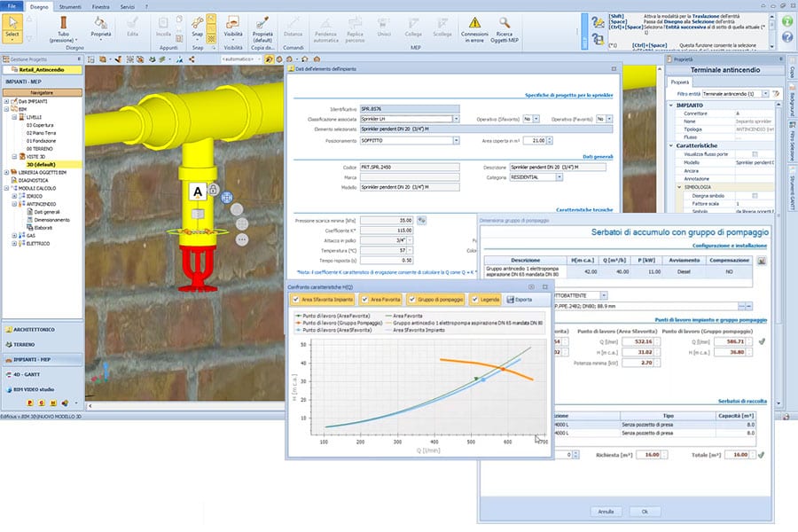Image resolution: width=798 pixels, height=532 pixels.
Task: Activate the Select tool in the ribbon
Action: click(x=12, y=28)
